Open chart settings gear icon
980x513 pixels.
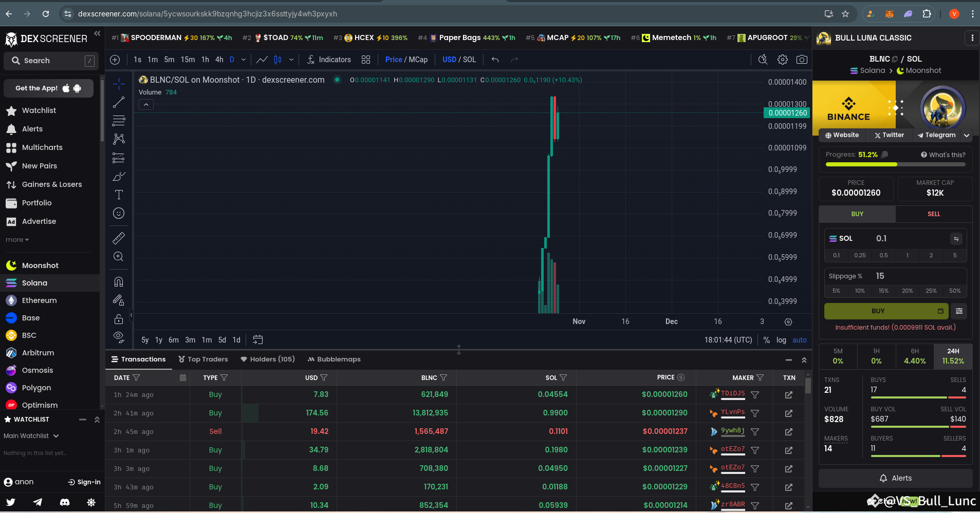coord(783,60)
